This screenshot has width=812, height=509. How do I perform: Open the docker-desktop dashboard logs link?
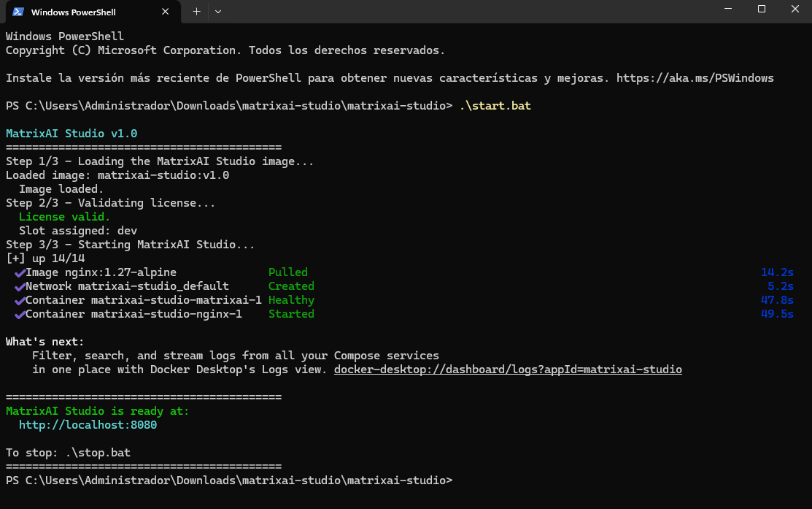508,370
